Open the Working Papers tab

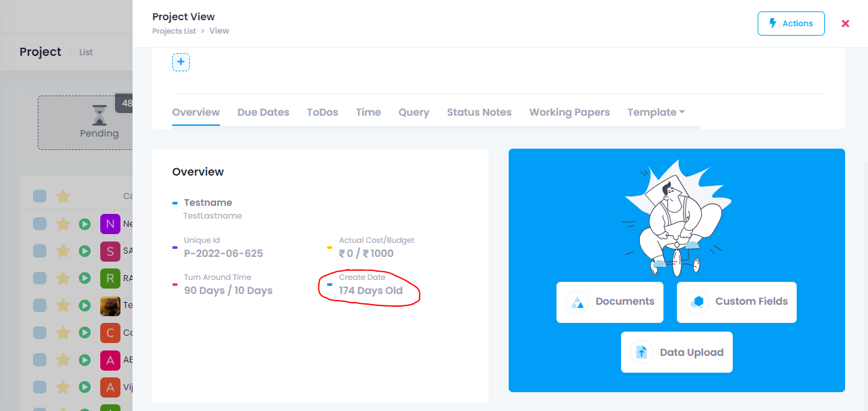point(569,112)
